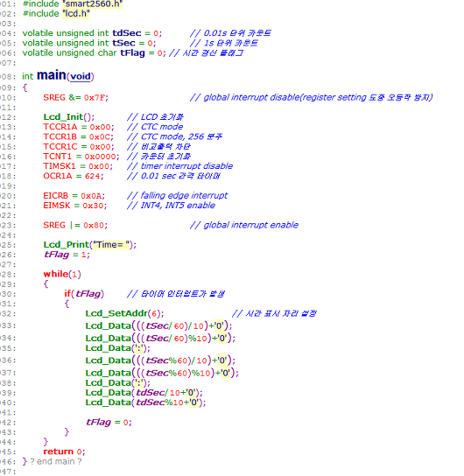Image resolution: width=464 pixels, height=476 pixels.
Task: Click Lcd_Data on the (tSec%60)/10 line
Action: (x=108, y=360)
